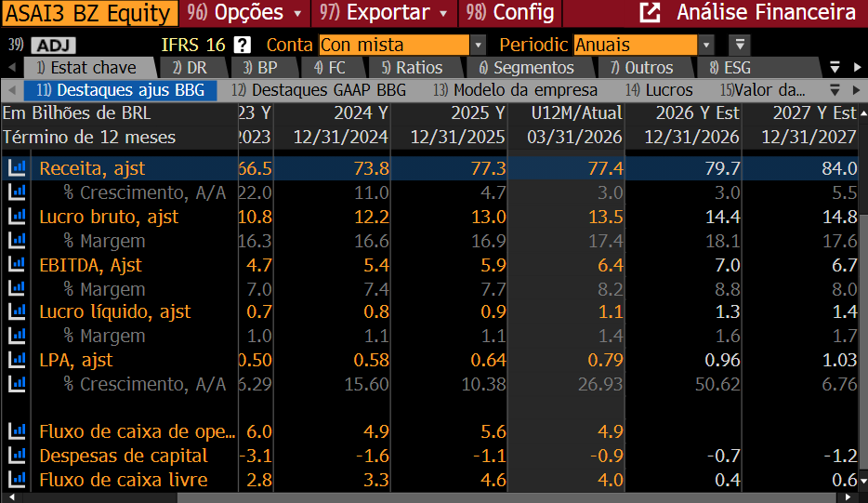Switch to the Estat chave tab
868x503 pixels.
point(87,68)
